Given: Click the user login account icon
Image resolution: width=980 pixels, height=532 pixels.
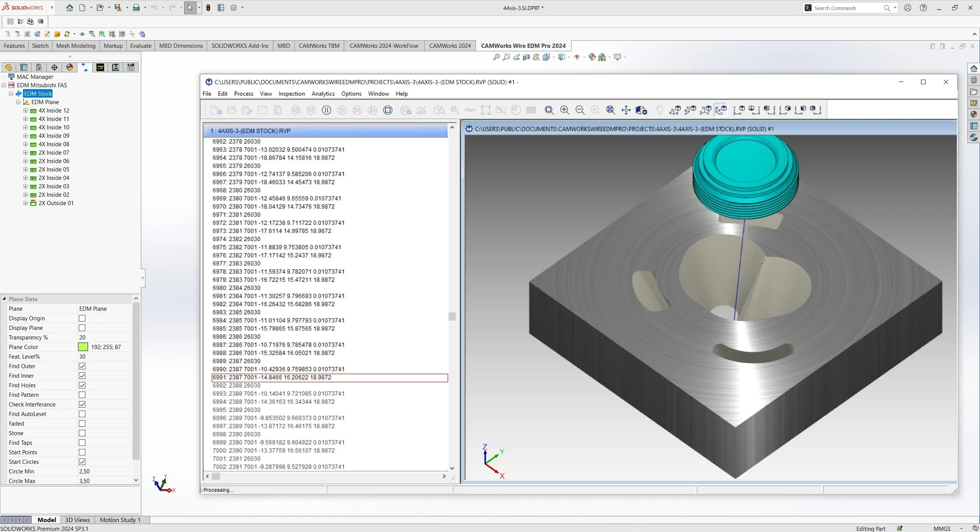Looking at the screenshot, I should [908, 8].
